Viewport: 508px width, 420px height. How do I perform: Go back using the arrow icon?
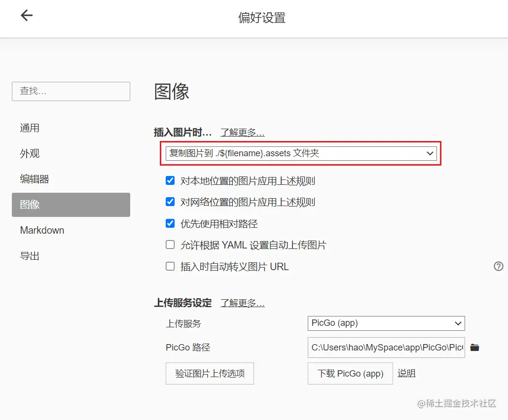(27, 15)
